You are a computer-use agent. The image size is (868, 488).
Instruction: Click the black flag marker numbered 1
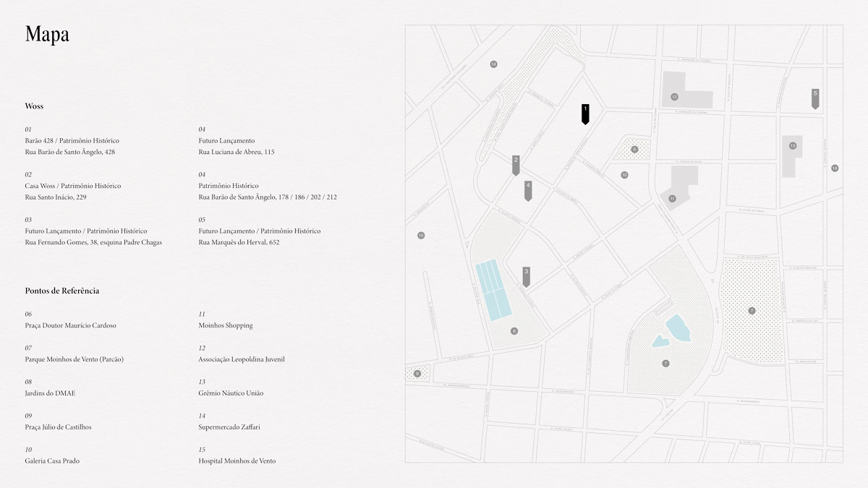coord(585,114)
